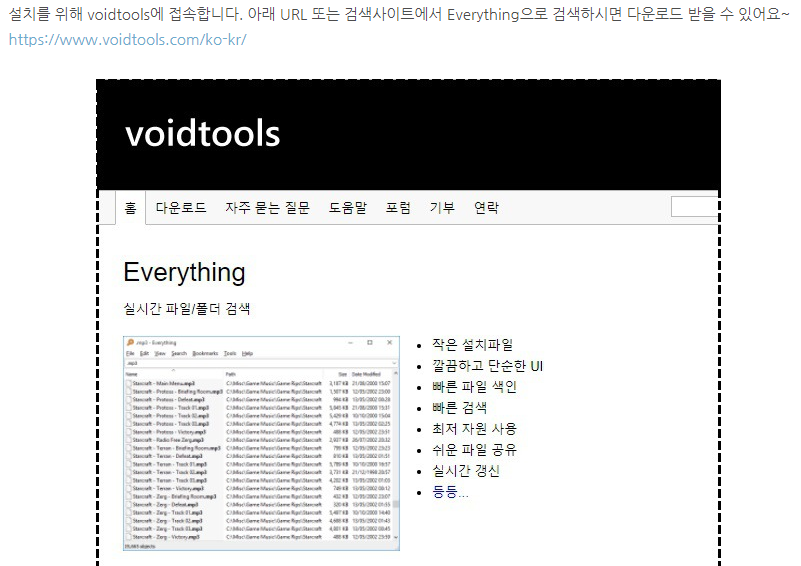This screenshot has height=566, width=801.
Task: Go to the 도움말 menu item
Action: (x=348, y=208)
